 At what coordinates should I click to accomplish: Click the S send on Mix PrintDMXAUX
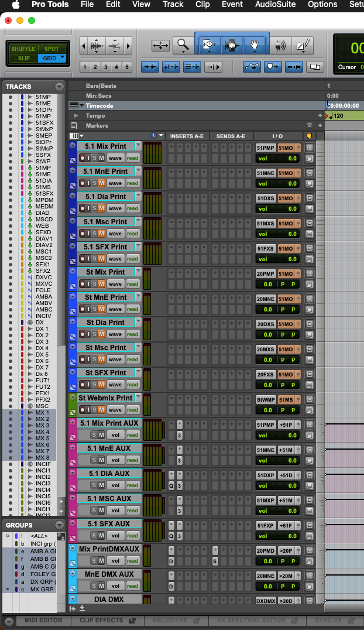[x=215, y=561]
